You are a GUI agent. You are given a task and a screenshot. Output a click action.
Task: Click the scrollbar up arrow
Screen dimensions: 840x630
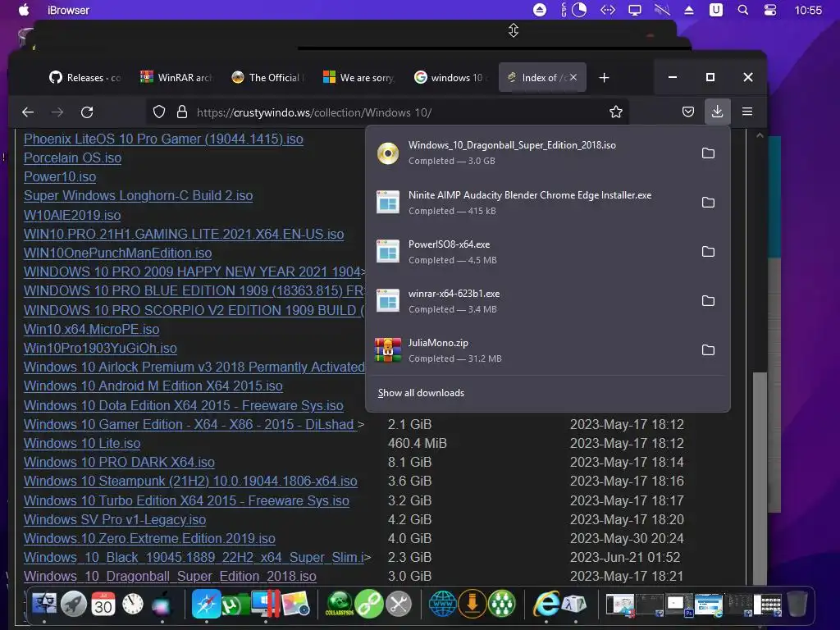tap(760, 135)
